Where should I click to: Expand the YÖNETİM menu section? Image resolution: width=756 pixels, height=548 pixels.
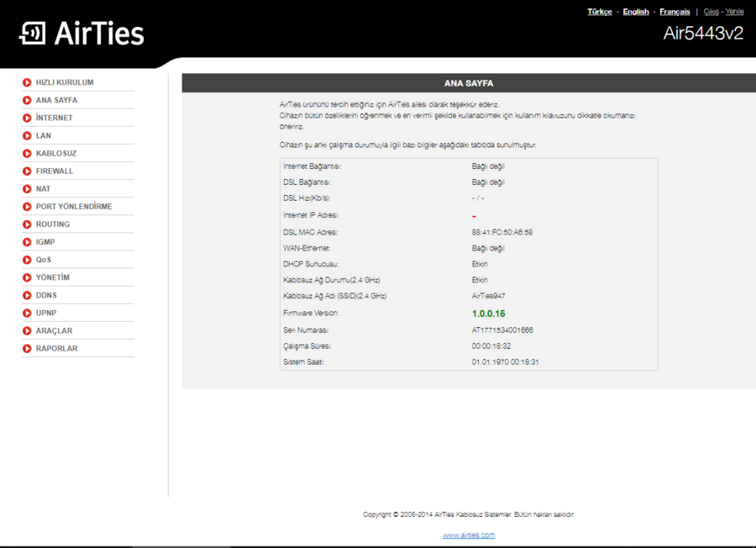(52, 277)
